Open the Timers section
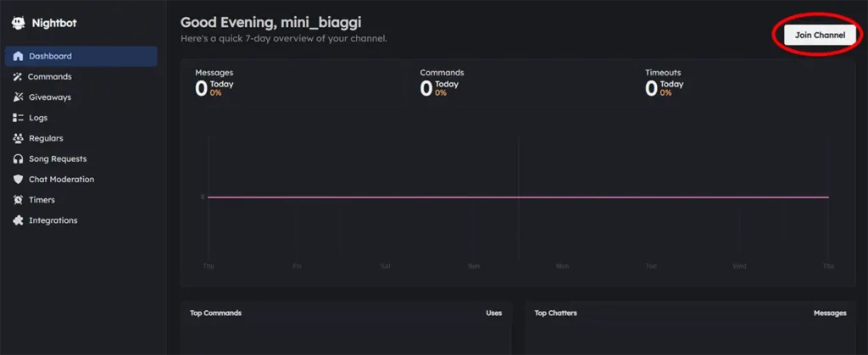The width and height of the screenshot is (868, 355). (x=81, y=200)
